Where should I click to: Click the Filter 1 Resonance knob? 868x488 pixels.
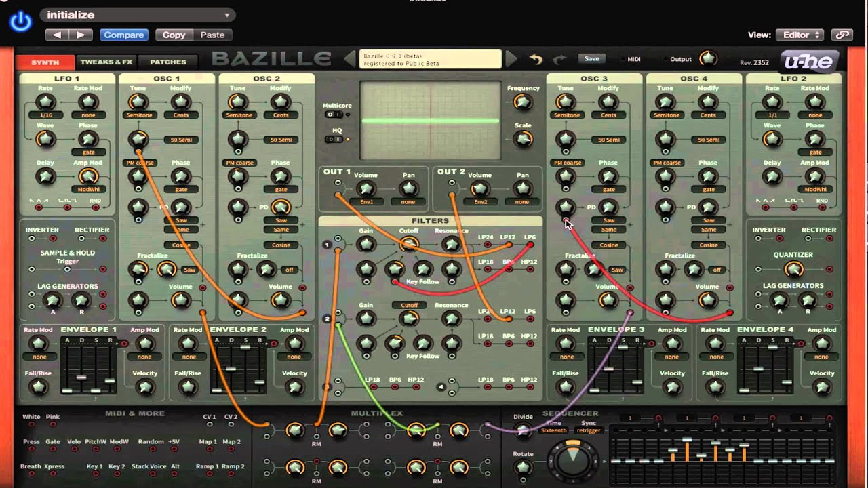point(451,245)
